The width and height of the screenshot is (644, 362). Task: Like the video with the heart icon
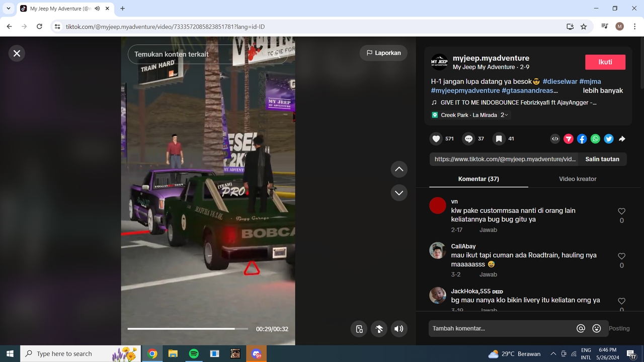coord(436,139)
